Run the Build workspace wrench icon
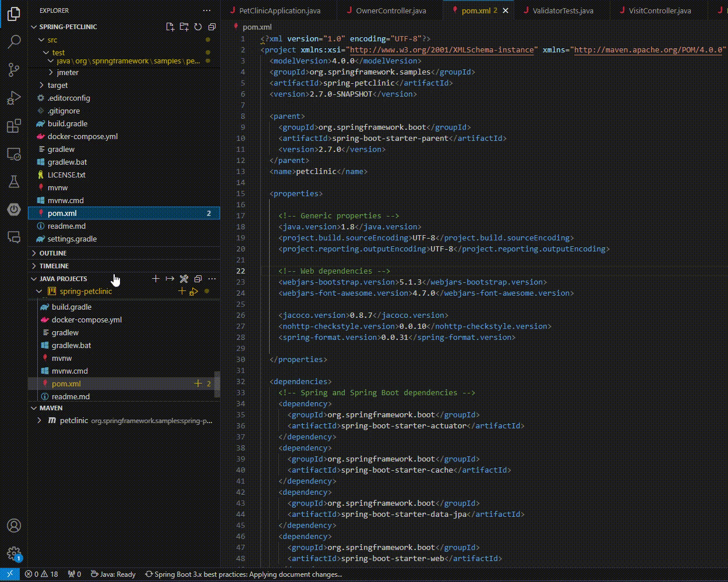The image size is (728, 582). point(183,279)
